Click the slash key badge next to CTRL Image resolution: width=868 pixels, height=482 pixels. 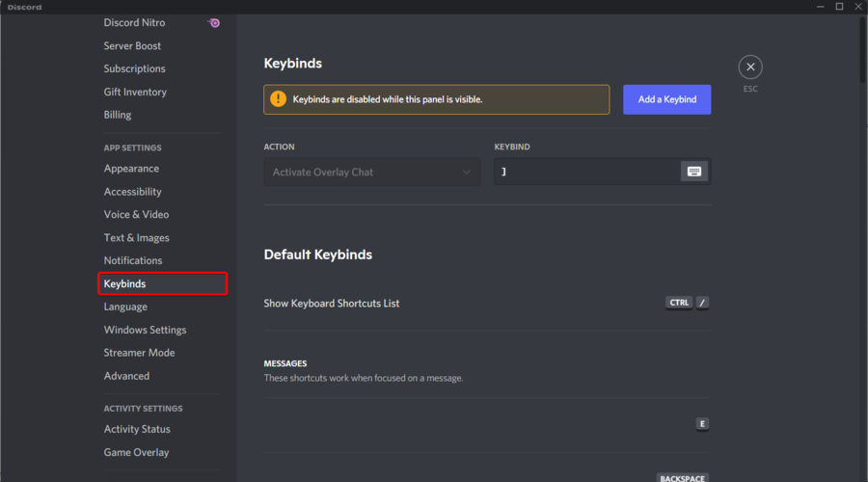pos(702,303)
